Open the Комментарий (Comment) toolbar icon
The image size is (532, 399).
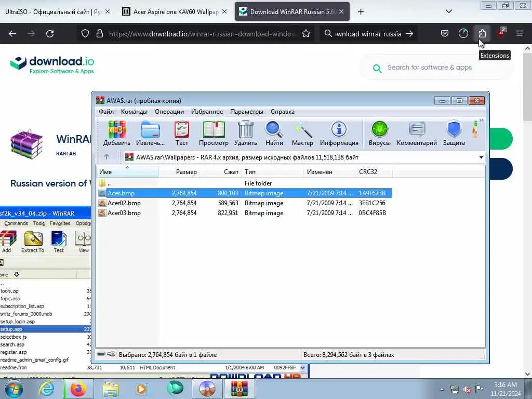tap(417, 134)
